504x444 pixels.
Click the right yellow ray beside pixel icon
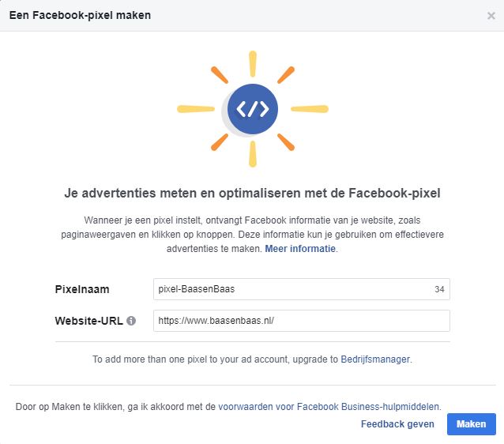click(x=310, y=109)
